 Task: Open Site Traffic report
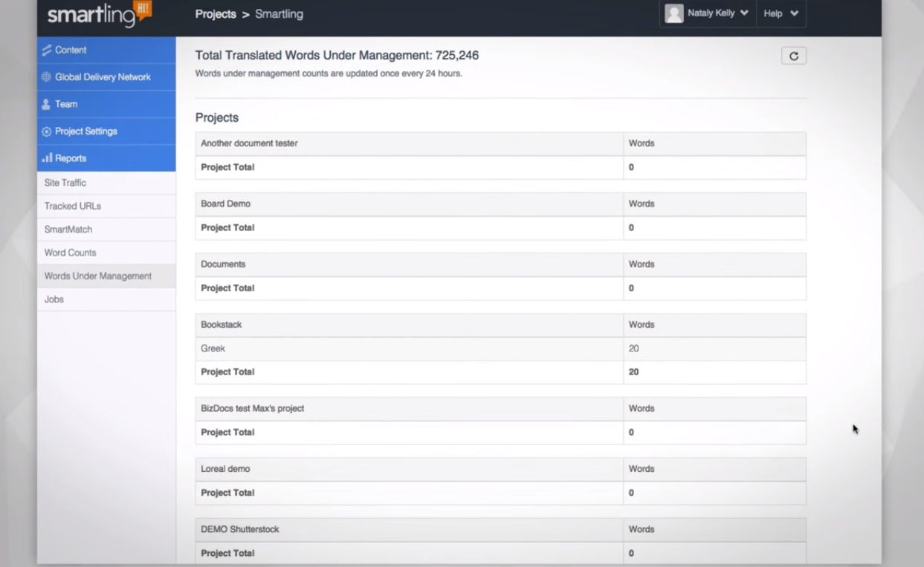(x=65, y=183)
